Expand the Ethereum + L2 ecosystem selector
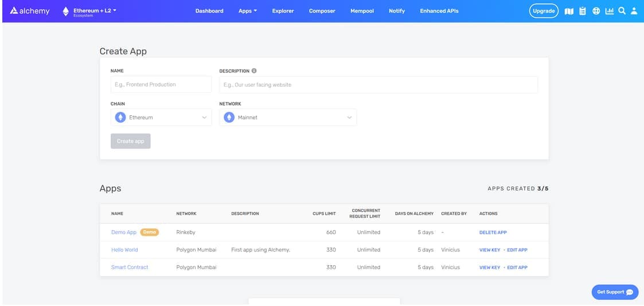 [89, 11]
